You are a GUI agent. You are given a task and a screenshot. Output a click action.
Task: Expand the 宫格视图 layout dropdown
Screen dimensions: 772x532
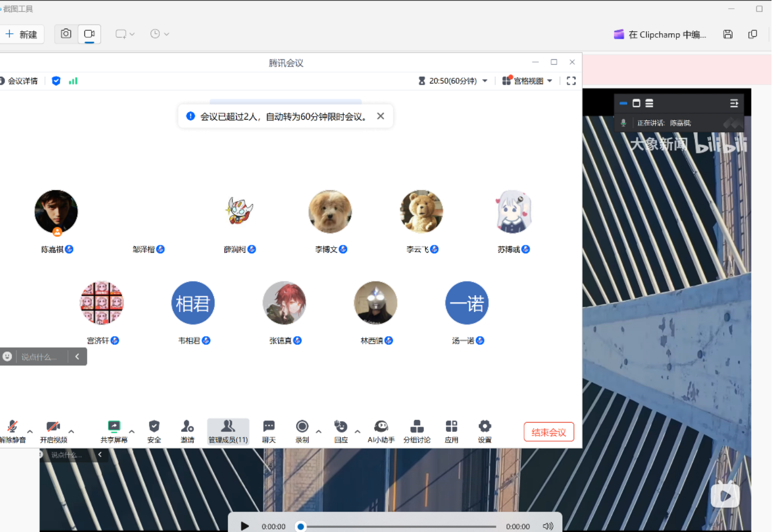point(527,80)
